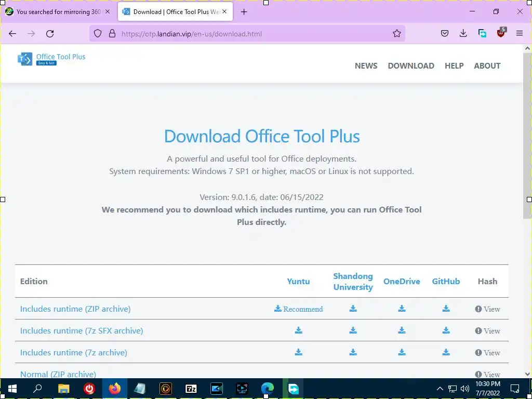Download ZIP runtime from Shandong University

pyautogui.click(x=353, y=309)
